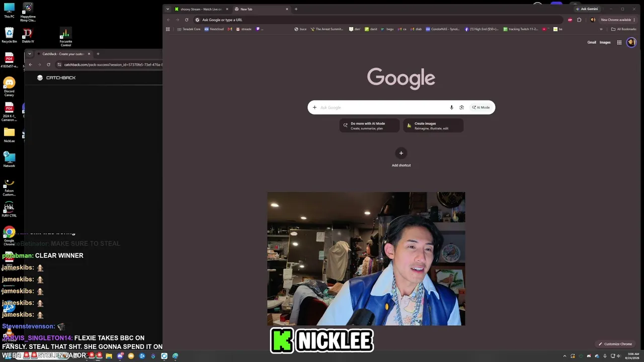Open the Falcon Custom desktop shortcut
644x362 pixels.
click(x=9, y=187)
